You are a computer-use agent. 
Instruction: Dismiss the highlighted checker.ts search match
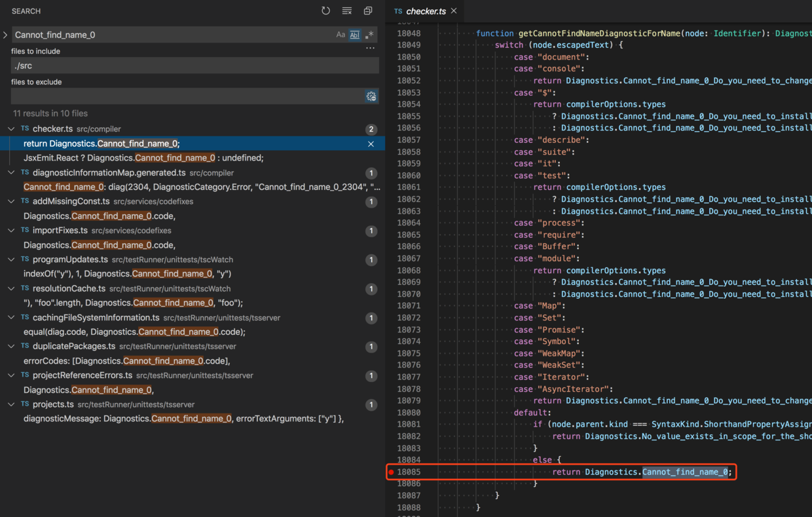(x=371, y=144)
